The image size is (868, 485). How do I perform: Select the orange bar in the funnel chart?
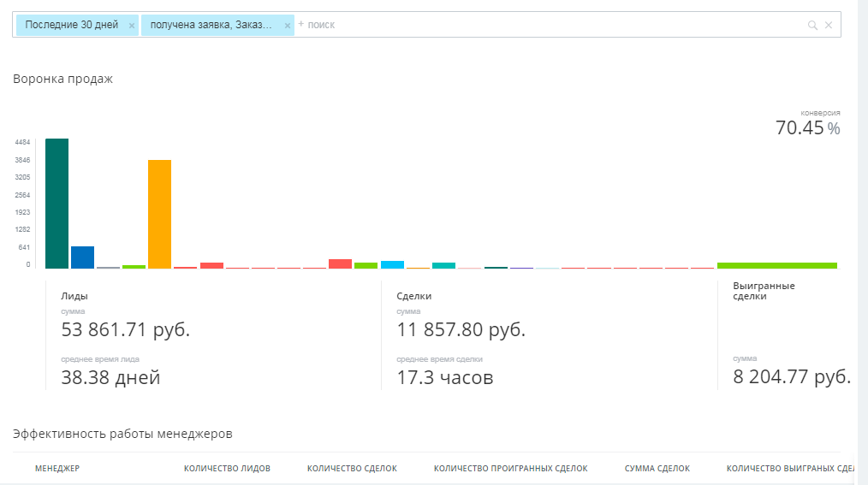click(x=159, y=214)
